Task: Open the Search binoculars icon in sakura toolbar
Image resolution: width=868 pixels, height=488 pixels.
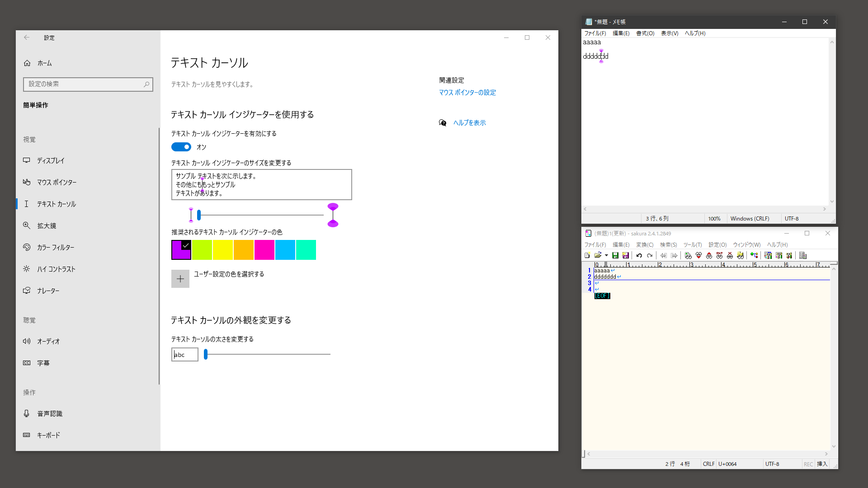Action: (x=688, y=255)
